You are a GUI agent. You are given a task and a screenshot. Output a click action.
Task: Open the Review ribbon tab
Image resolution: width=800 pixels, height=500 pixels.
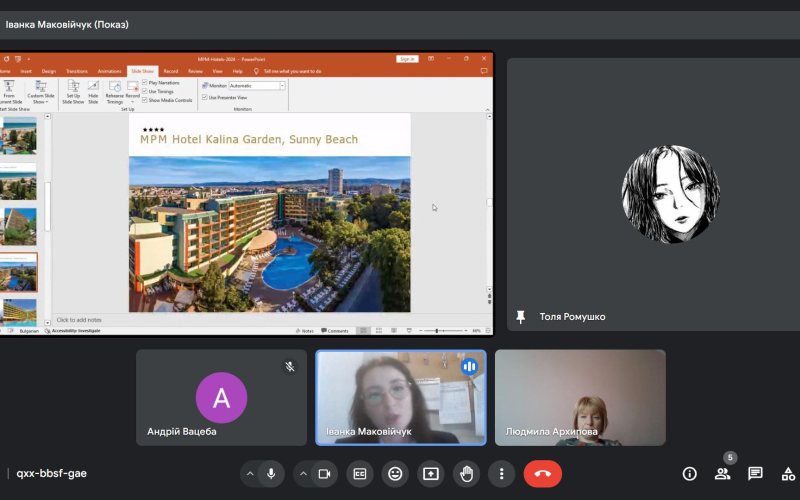195,71
